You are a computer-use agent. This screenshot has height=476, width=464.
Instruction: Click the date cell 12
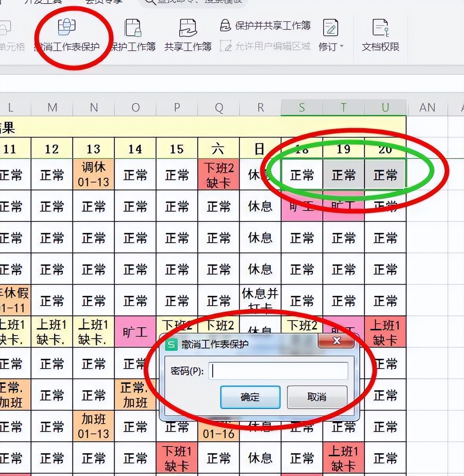pos(52,148)
